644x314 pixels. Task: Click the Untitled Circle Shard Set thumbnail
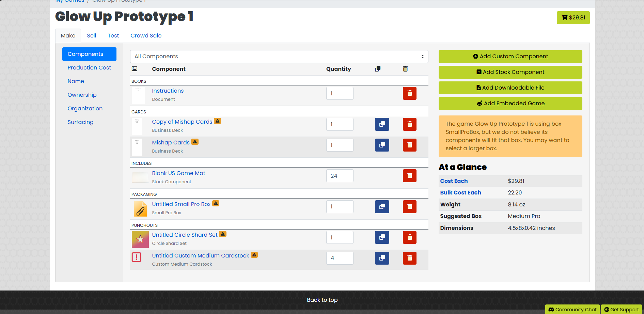pos(140,239)
